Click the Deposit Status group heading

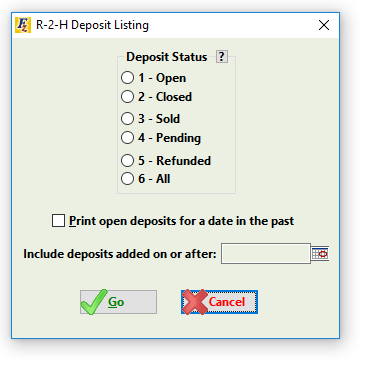click(166, 57)
